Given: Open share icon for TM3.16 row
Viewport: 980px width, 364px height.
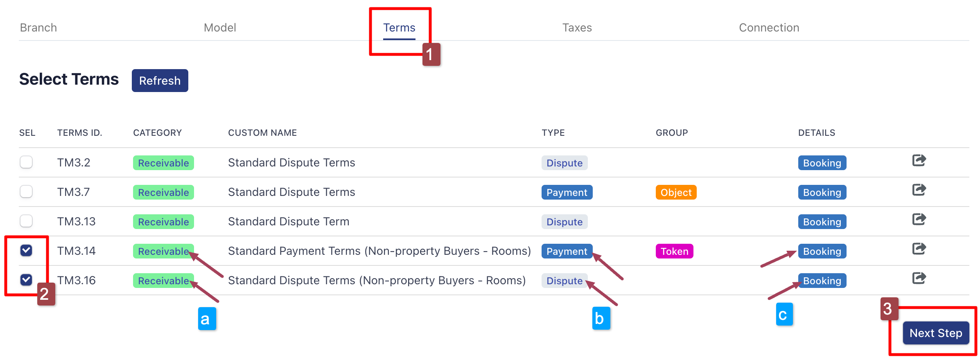Looking at the screenshot, I should coord(919,278).
